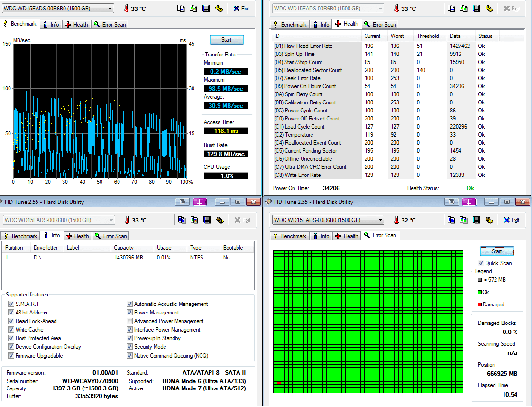Open Options icon in Info window toolbar
Screen dimensions: 532x407
click(220, 220)
